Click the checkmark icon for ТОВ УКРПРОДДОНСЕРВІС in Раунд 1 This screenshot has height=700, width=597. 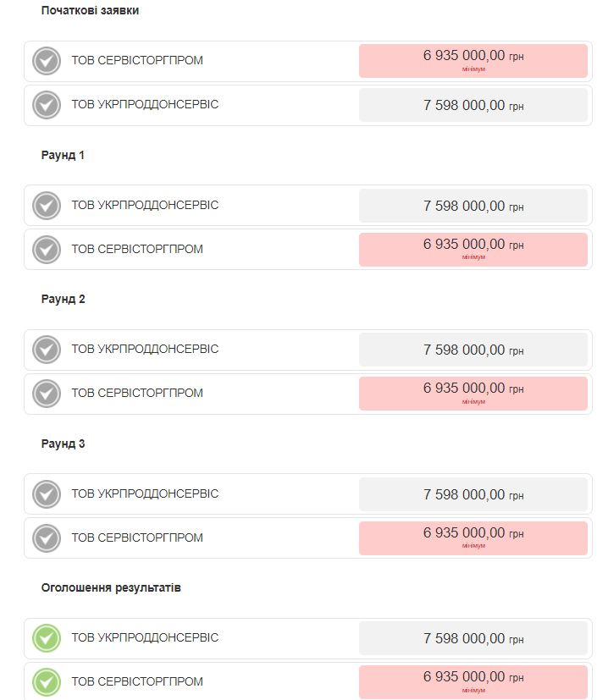click(x=47, y=206)
